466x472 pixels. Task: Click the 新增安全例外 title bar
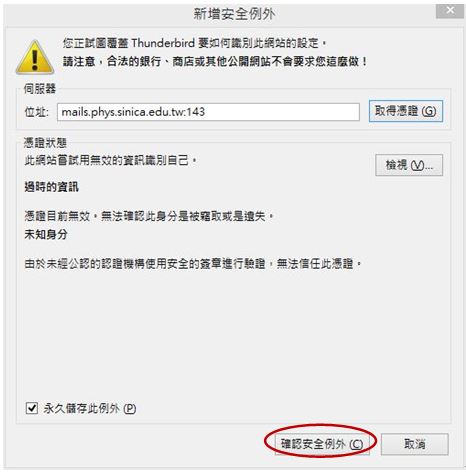(x=234, y=14)
